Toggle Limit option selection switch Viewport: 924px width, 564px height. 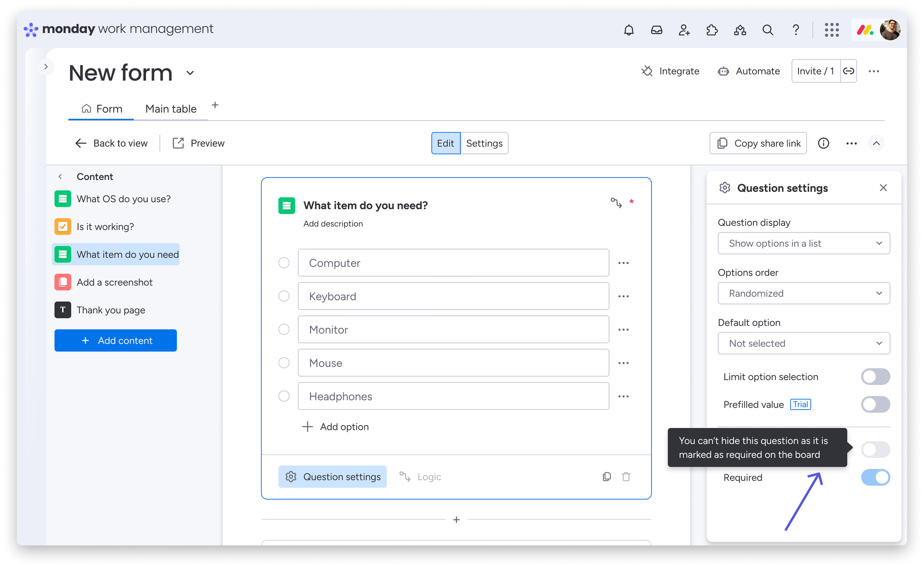(x=875, y=377)
